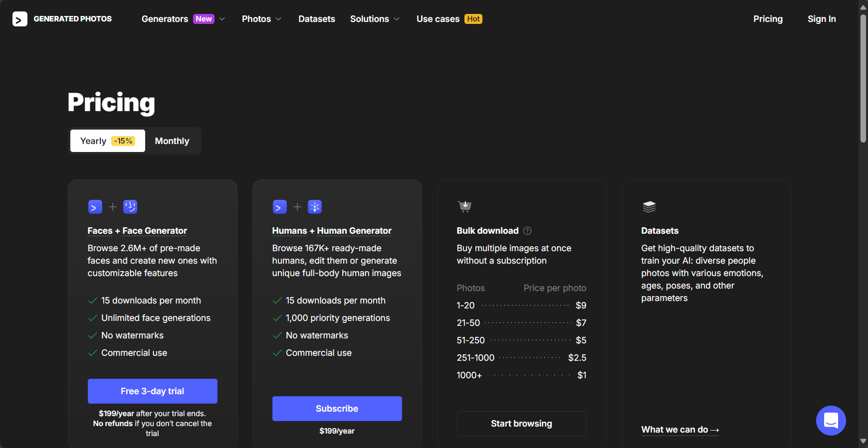Image resolution: width=868 pixels, height=448 pixels.
Task: Click the Subscribe button
Action: (337, 409)
